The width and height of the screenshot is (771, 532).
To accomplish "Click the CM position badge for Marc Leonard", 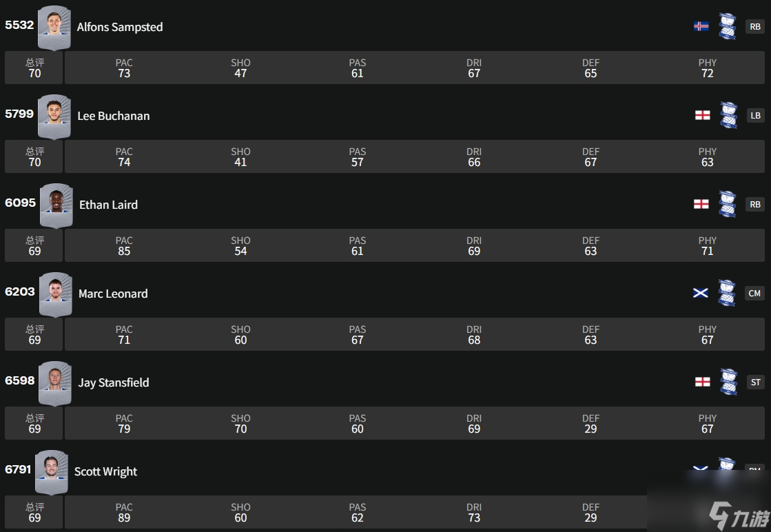I will click(754, 293).
